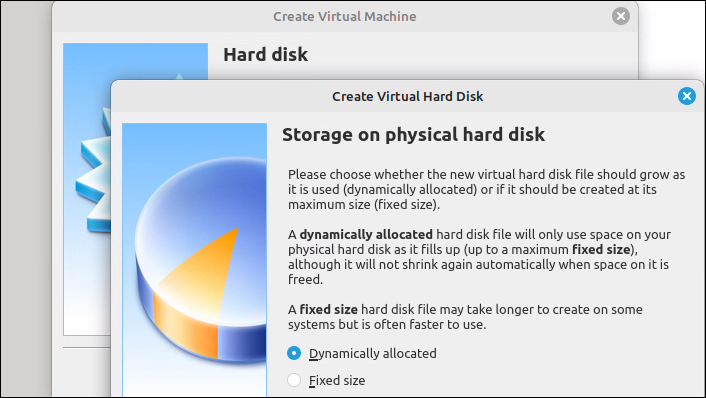Image resolution: width=706 pixels, height=398 pixels.
Task: Select the Dynamically allocated radio button
Action: [294, 353]
